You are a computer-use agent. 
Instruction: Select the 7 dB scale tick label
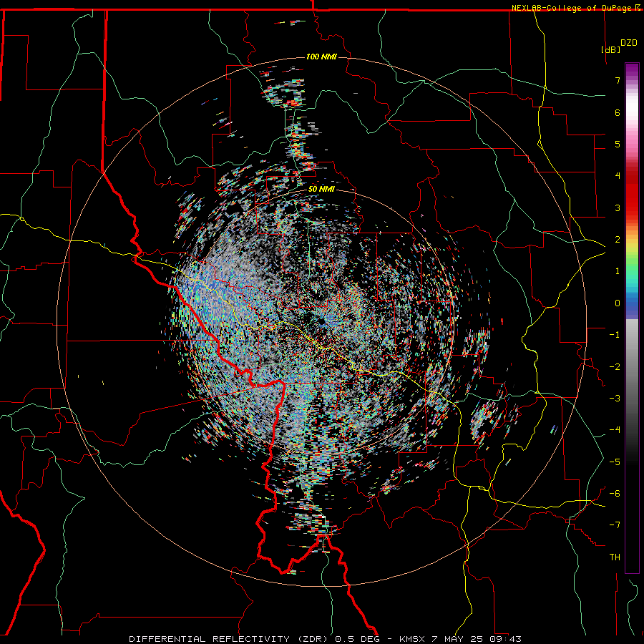pyautogui.click(x=618, y=80)
